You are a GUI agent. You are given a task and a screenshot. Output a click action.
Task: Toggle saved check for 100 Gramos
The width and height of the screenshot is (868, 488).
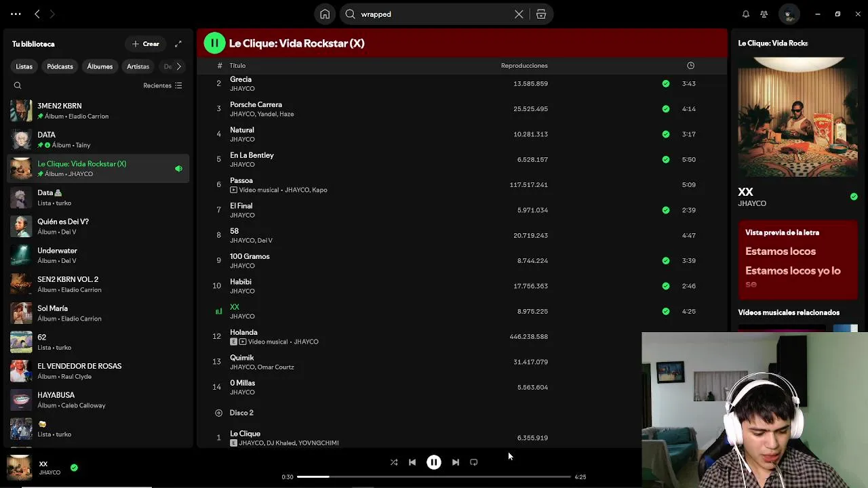pyautogui.click(x=666, y=260)
